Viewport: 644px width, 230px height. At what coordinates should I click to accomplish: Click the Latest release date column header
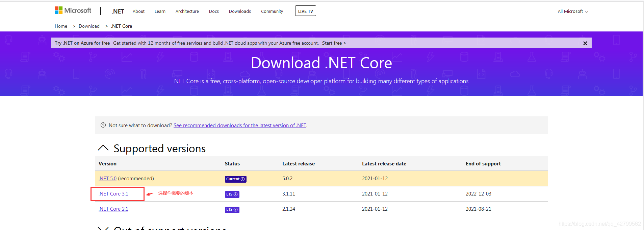pos(384,164)
